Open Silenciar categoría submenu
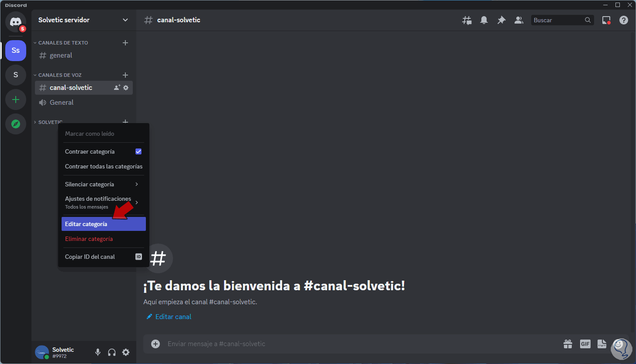Viewport: 636px width, 364px height. point(104,184)
